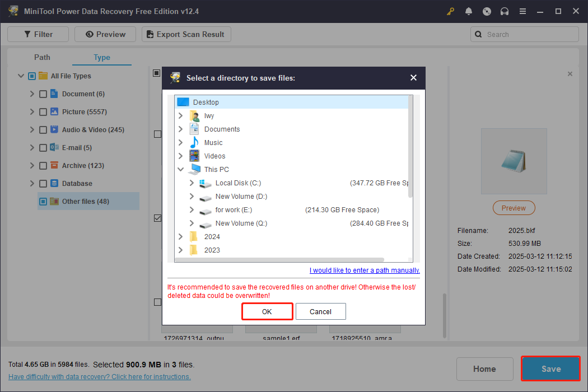588x392 pixels.
Task: Click the Home button
Action: point(484,368)
